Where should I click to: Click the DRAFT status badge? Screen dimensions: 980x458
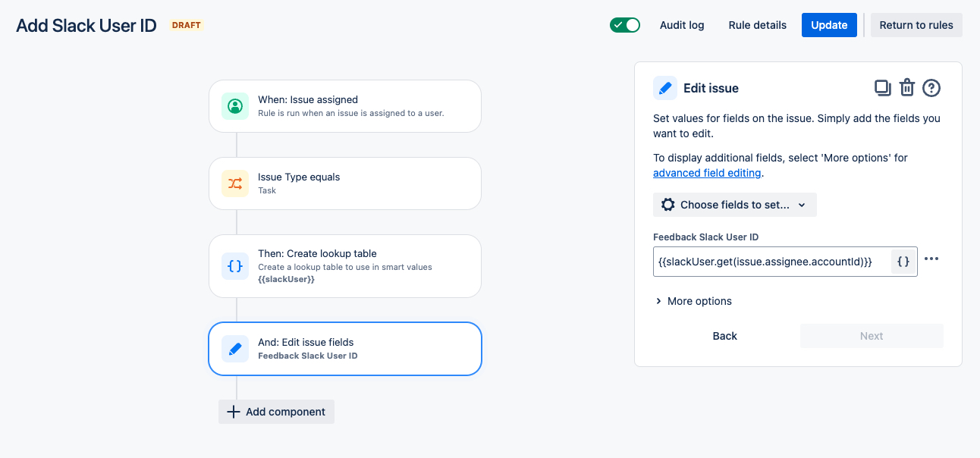(x=187, y=25)
